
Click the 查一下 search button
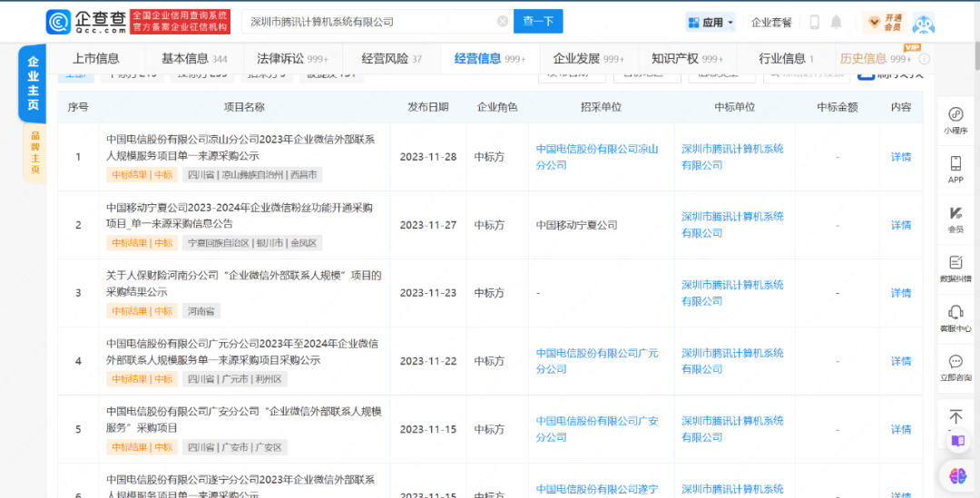coord(538,21)
